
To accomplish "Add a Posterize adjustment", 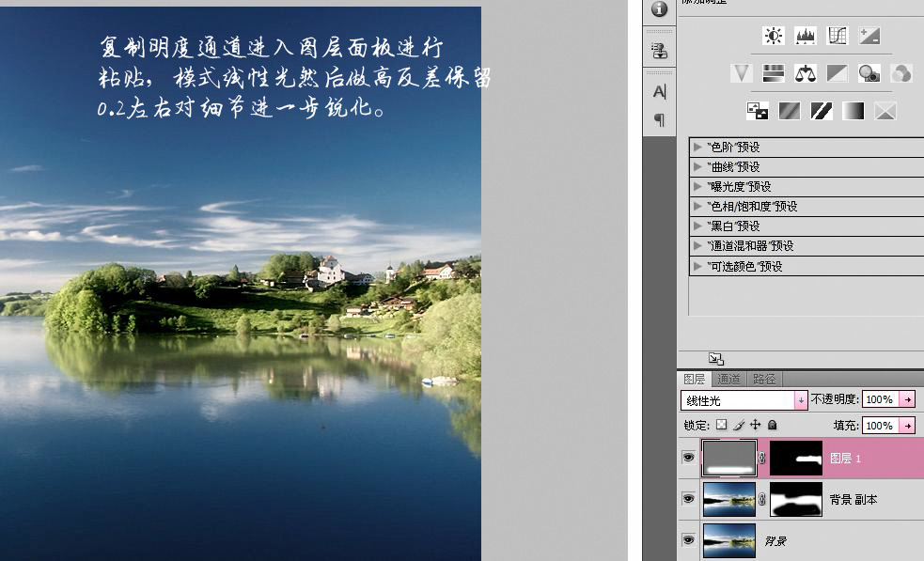I will click(790, 111).
